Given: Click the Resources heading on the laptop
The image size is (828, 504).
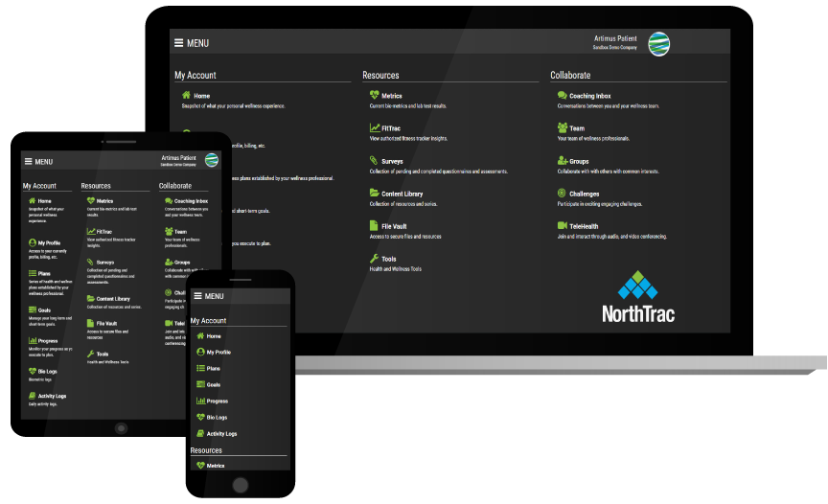Looking at the screenshot, I should (x=380, y=75).
